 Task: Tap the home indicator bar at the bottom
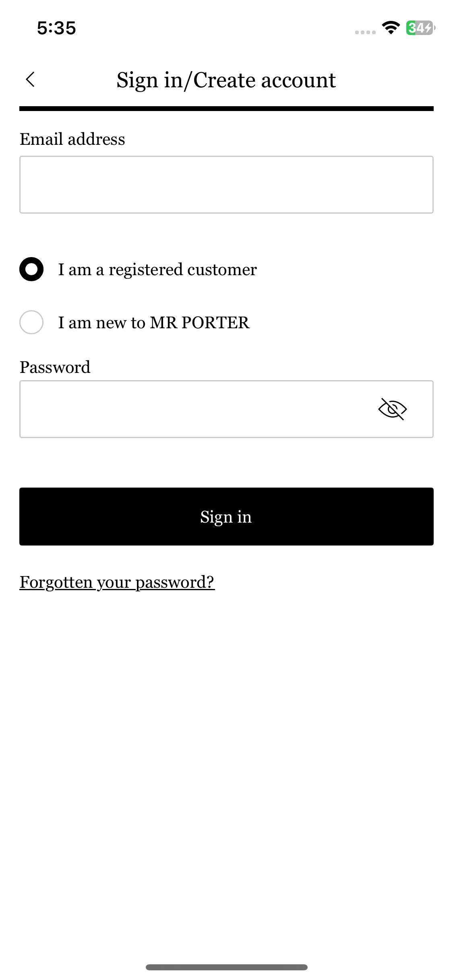(226, 967)
